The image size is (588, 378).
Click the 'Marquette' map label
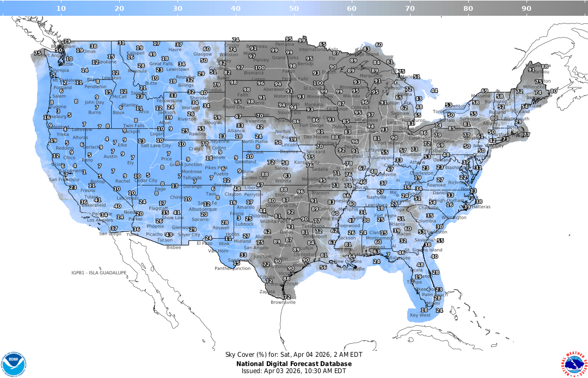pos(371,76)
